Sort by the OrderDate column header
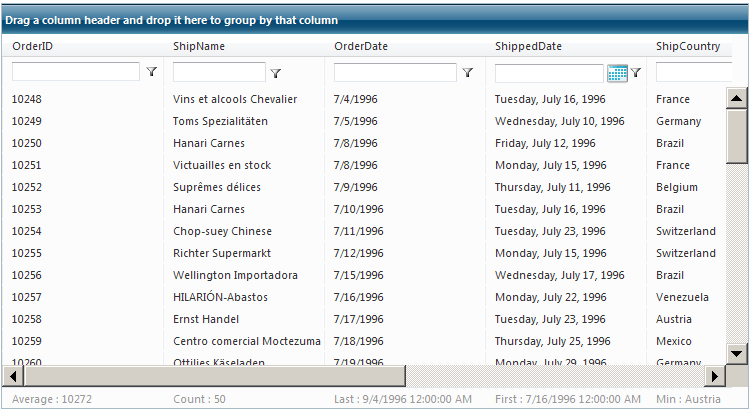 pos(361,46)
